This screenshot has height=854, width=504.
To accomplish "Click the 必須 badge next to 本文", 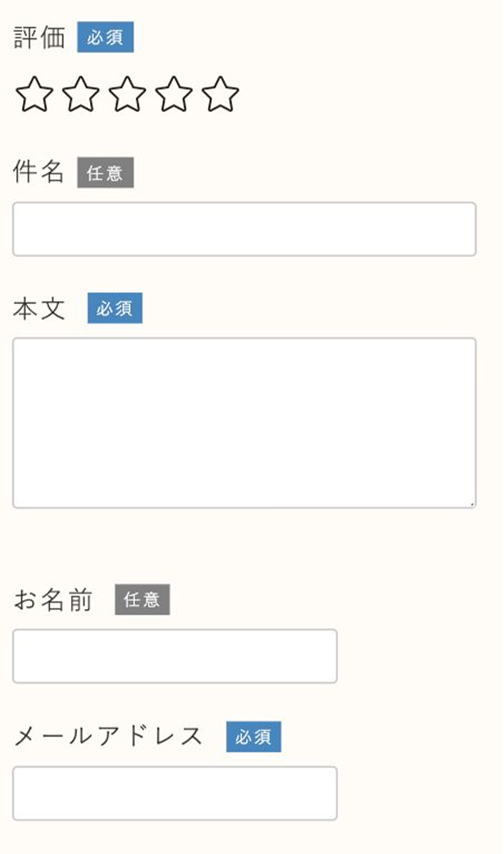I will click(115, 309).
